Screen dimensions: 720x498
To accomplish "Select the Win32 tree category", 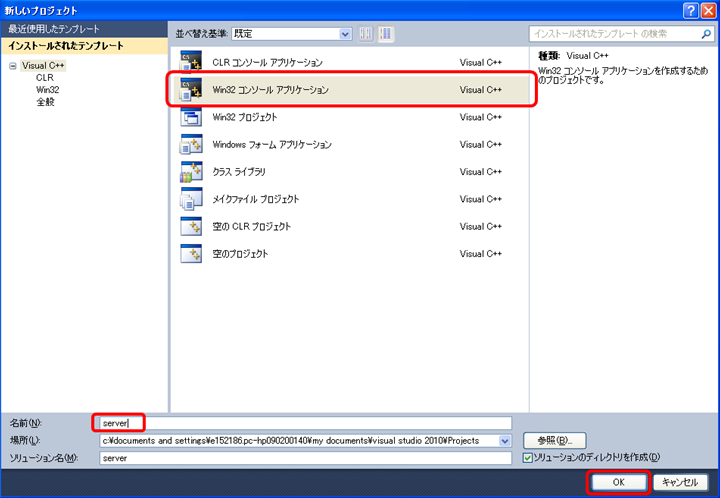I will click(x=48, y=90).
